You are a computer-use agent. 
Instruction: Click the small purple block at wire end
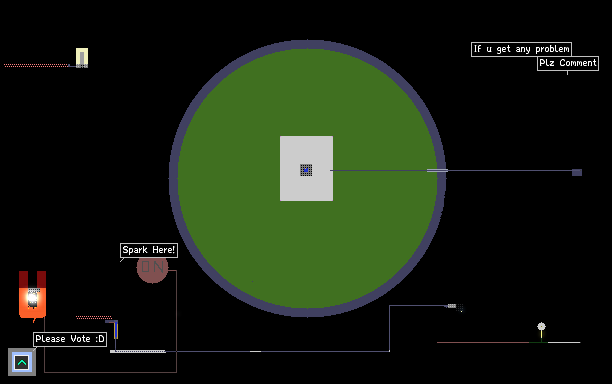click(577, 172)
